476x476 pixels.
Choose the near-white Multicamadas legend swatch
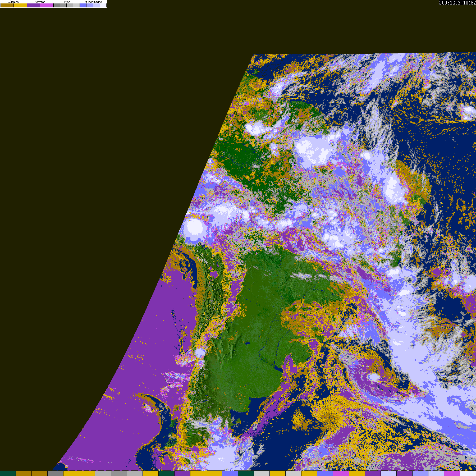[x=103, y=5]
